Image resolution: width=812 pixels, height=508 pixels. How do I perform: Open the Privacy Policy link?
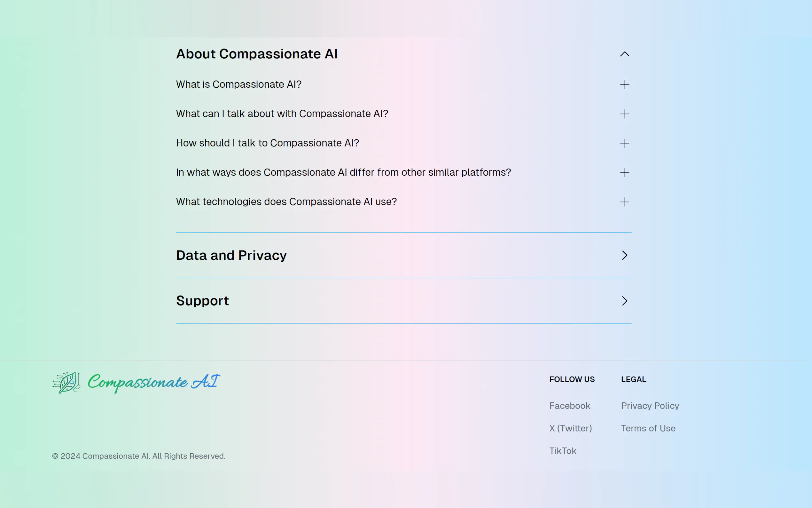pos(650,406)
